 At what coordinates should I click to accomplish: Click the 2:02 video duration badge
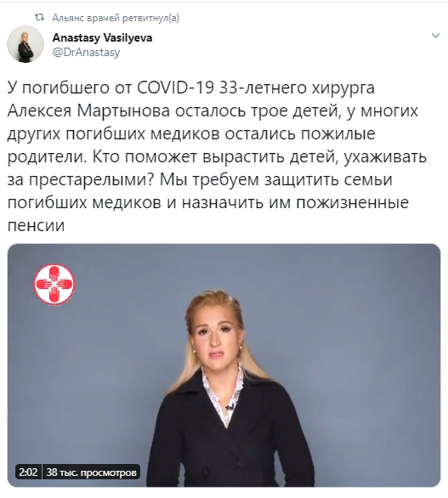28,473
